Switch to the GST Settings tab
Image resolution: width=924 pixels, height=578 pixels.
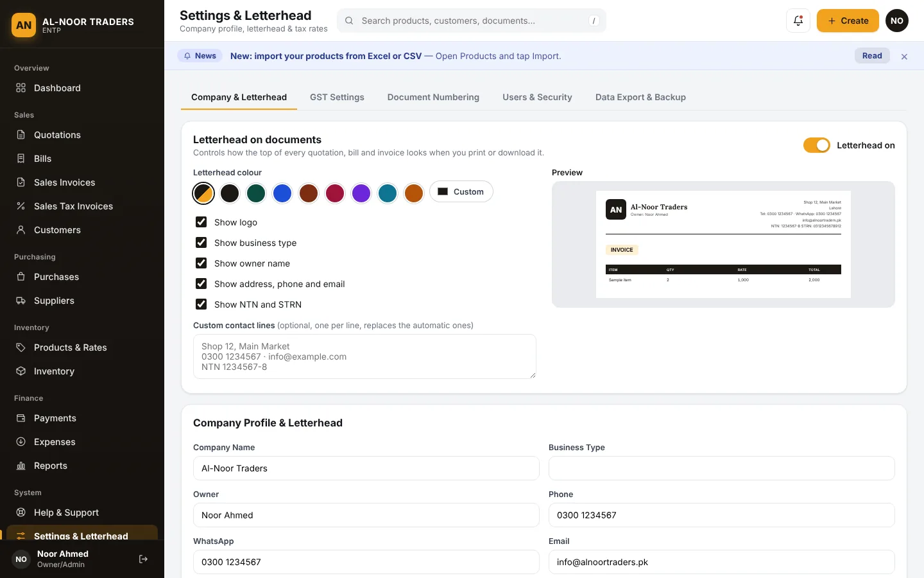click(337, 97)
